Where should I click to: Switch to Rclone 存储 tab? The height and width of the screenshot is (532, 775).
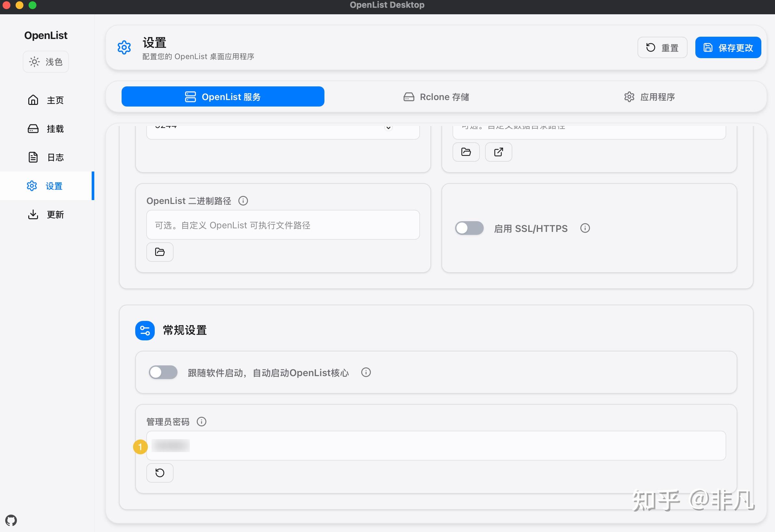point(436,97)
